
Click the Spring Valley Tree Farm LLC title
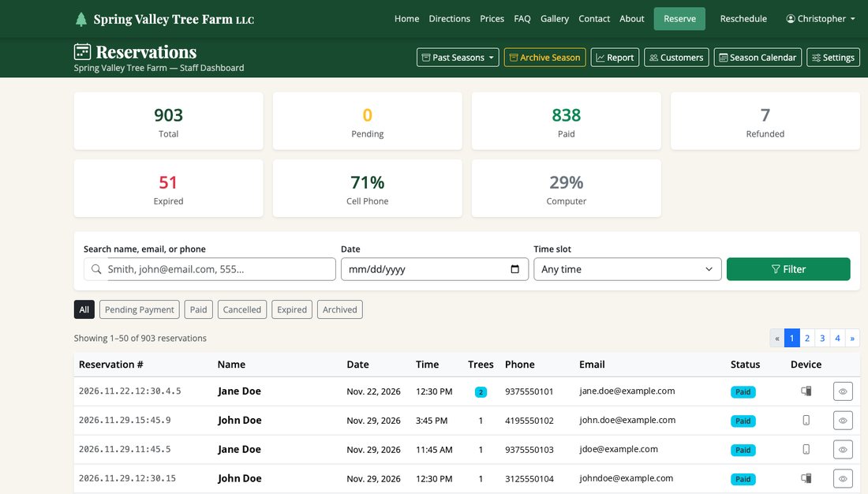[174, 20]
